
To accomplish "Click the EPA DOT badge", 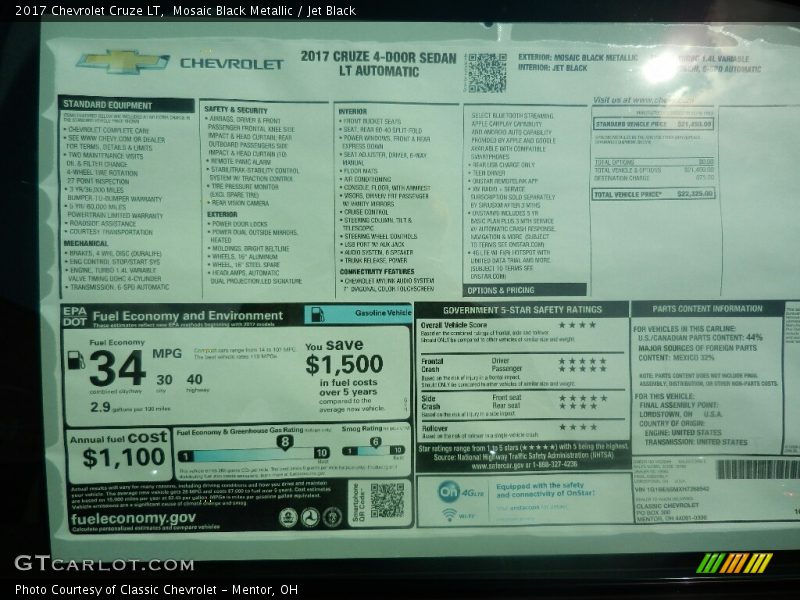I will pos(75,316).
